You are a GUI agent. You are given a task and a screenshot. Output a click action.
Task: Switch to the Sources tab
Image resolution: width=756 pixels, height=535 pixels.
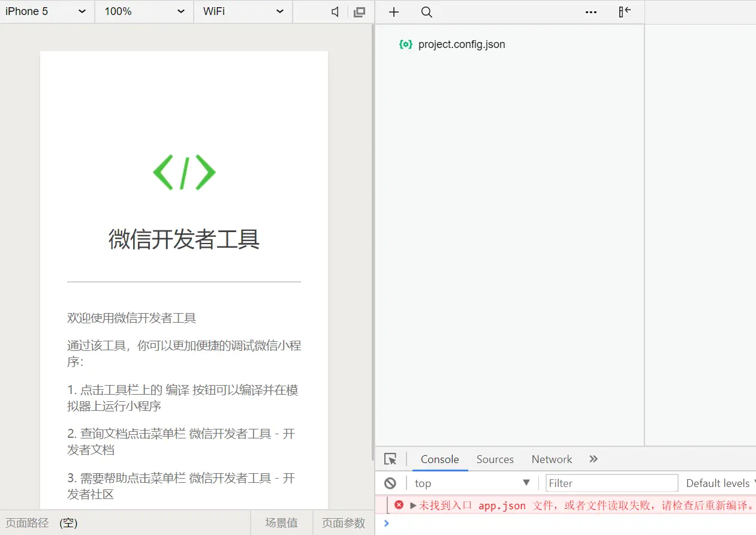point(495,459)
